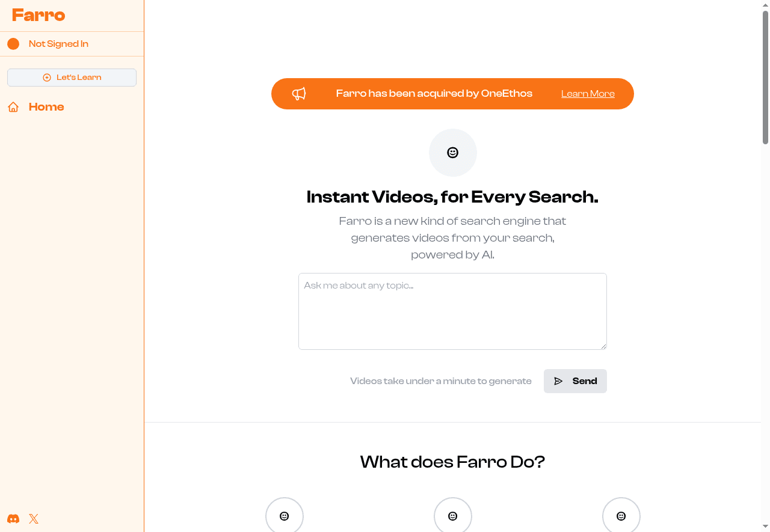
Task: Follow the Learn More link
Action: (588, 94)
